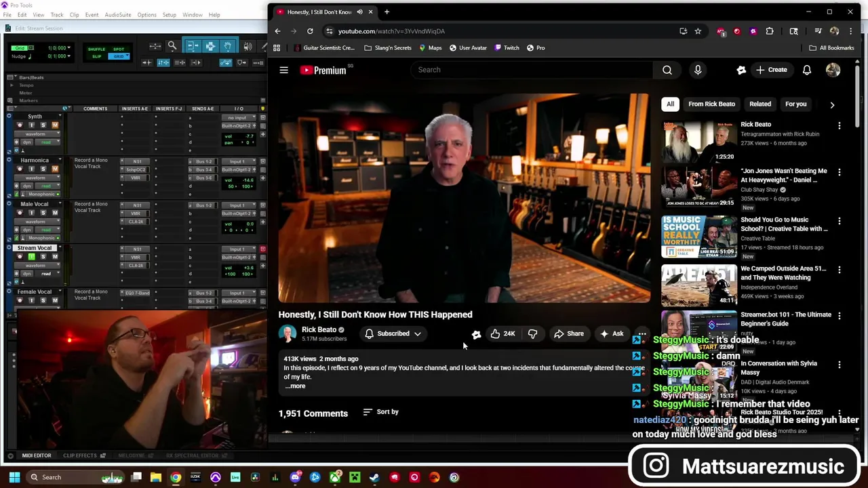Viewport: 868px width, 488px height.
Task: Solo the Synth track
Action: click(43, 125)
